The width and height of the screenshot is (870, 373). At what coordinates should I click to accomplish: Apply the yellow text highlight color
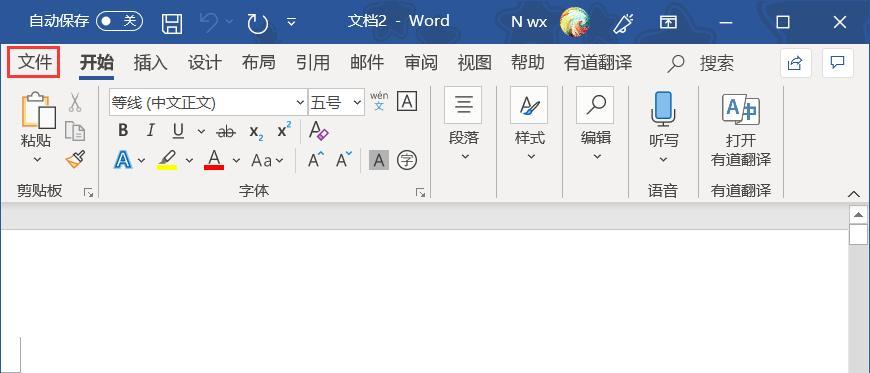coord(167,160)
